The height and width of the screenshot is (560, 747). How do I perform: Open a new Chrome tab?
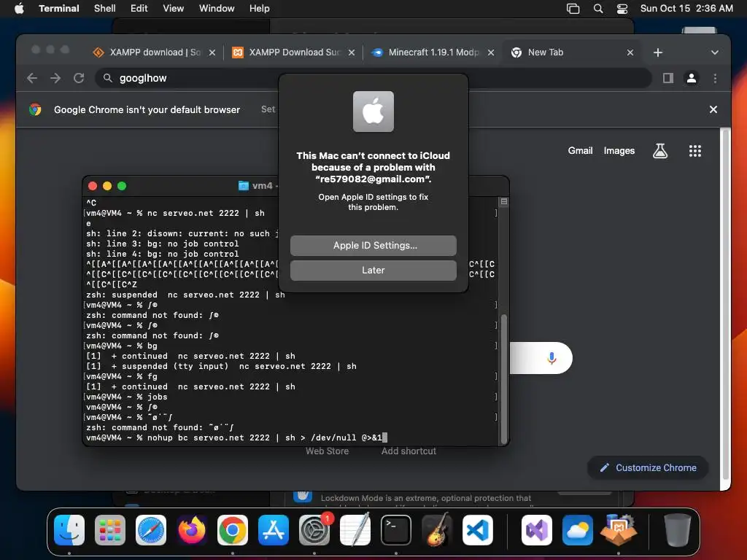[657, 52]
